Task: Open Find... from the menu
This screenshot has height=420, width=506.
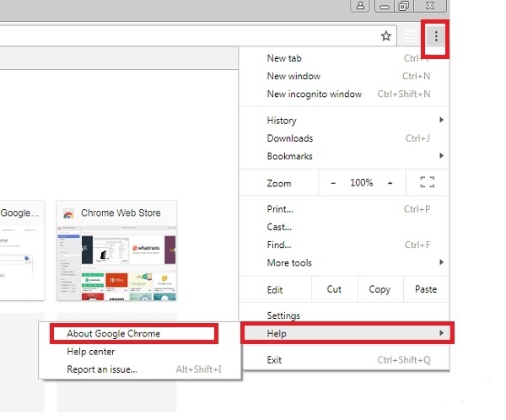Action: (x=344, y=245)
